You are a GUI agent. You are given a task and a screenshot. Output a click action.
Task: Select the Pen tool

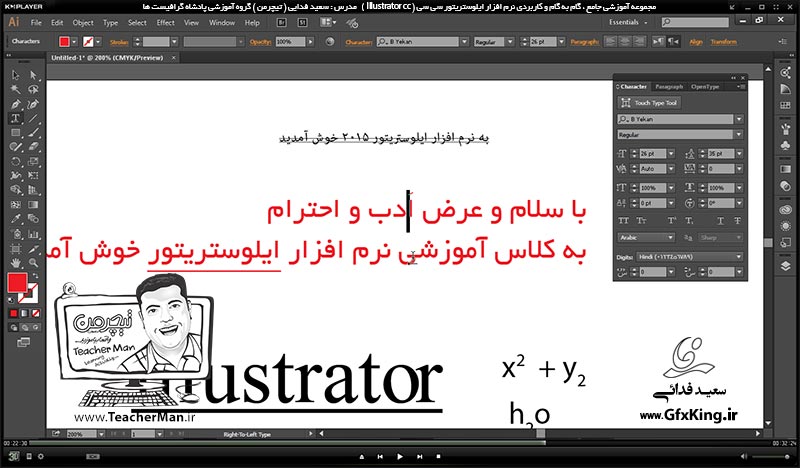click(15, 104)
